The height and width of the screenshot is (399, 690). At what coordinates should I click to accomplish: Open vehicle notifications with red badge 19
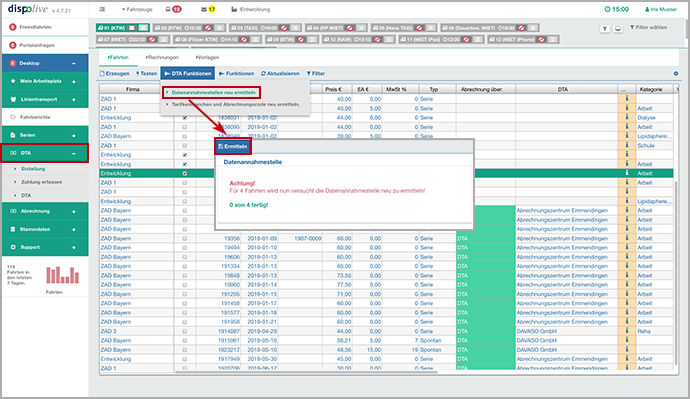173,9
